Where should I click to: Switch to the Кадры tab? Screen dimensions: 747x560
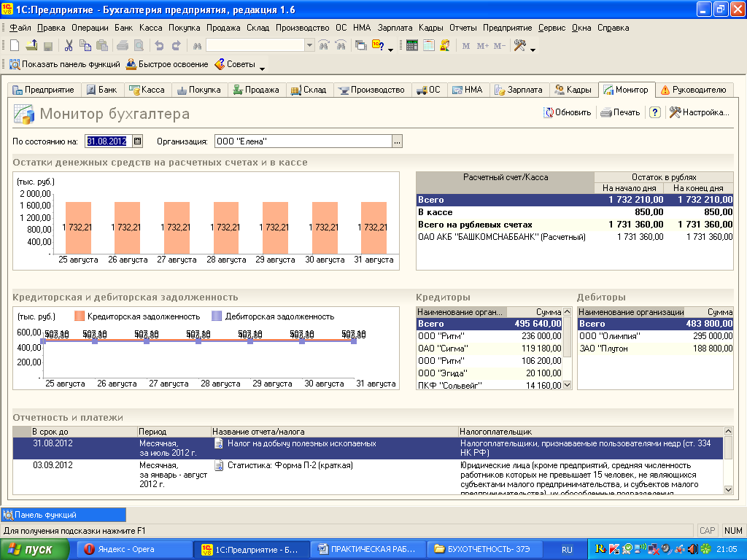pyautogui.click(x=573, y=90)
